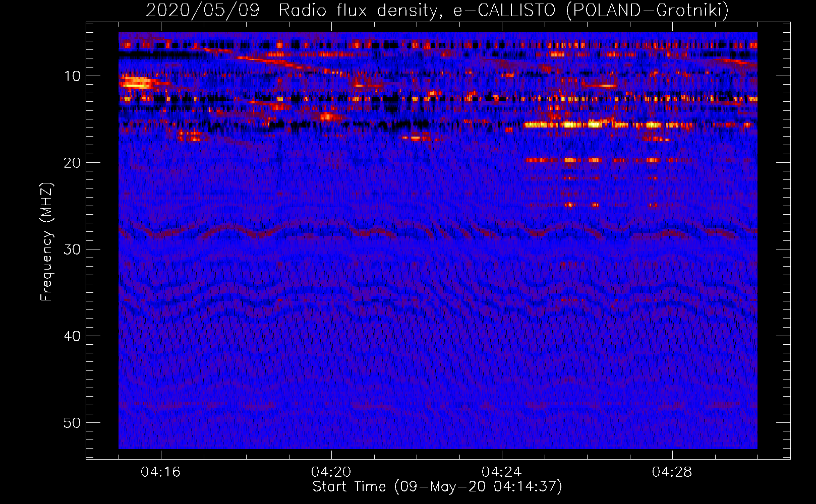This screenshot has height=504, width=816.
Task: Click the "Frequency (MHZ)" axis label
Action: click(46, 242)
